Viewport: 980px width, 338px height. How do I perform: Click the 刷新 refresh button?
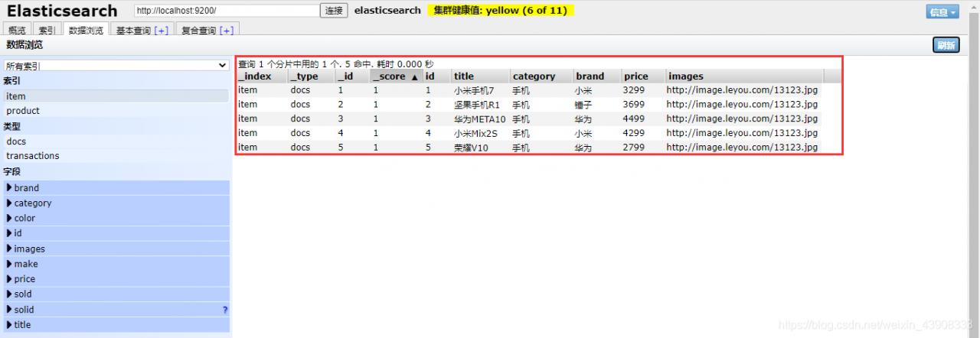[x=946, y=45]
